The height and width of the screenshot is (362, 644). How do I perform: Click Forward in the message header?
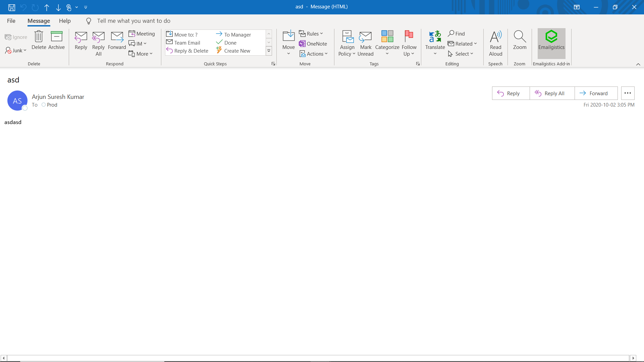click(596, 93)
